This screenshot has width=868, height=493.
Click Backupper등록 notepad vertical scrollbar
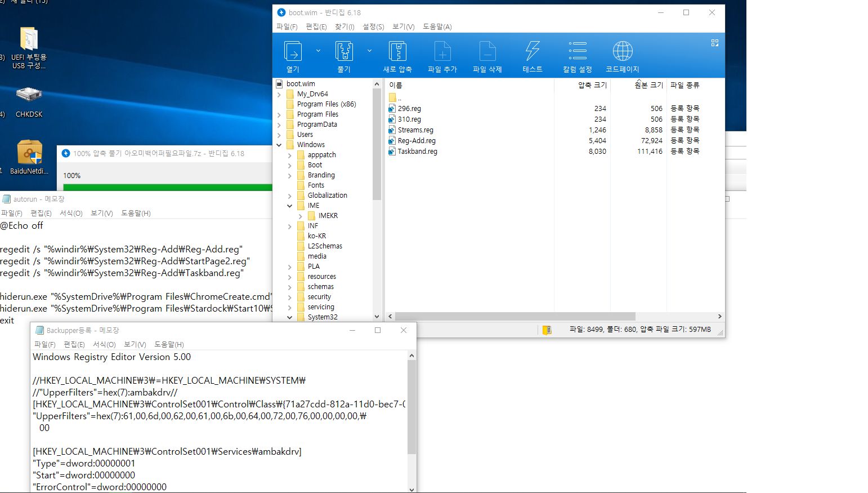411,407
